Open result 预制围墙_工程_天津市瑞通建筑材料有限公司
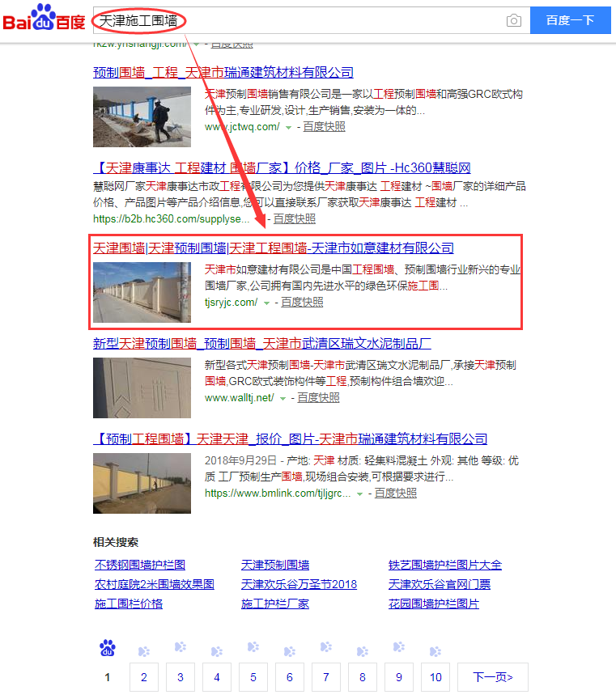Screen dimensions: 616x699 pos(223,72)
